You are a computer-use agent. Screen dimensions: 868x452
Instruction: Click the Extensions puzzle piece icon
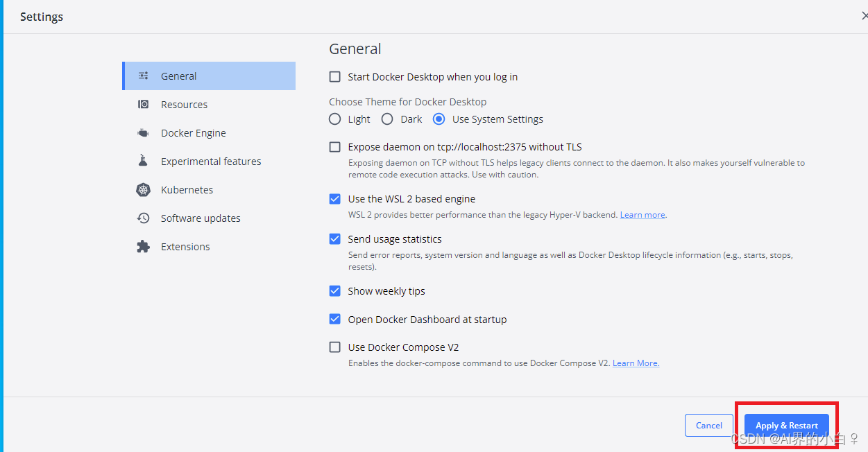point(143,247)
